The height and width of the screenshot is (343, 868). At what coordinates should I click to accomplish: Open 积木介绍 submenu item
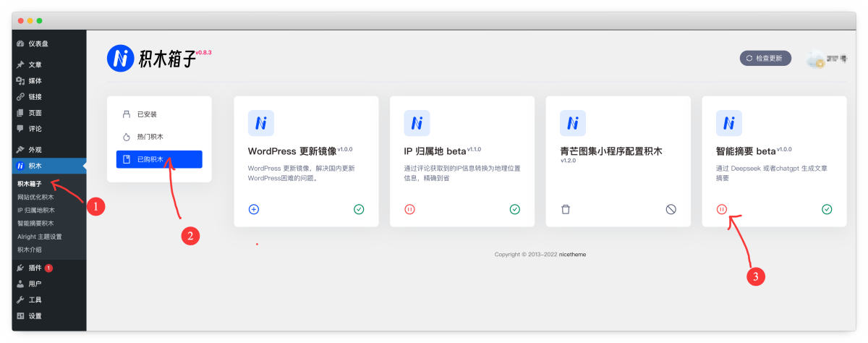pos(30,249)
